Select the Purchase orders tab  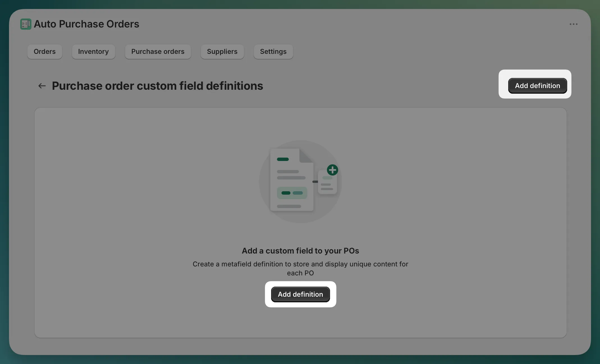158,52
